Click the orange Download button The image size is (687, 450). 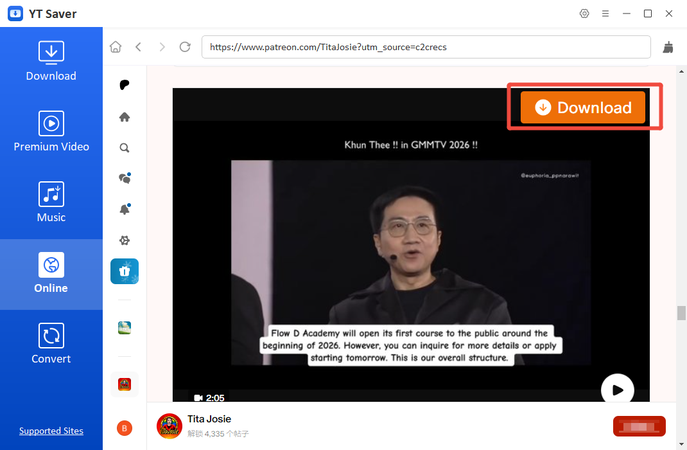[583, 107]
